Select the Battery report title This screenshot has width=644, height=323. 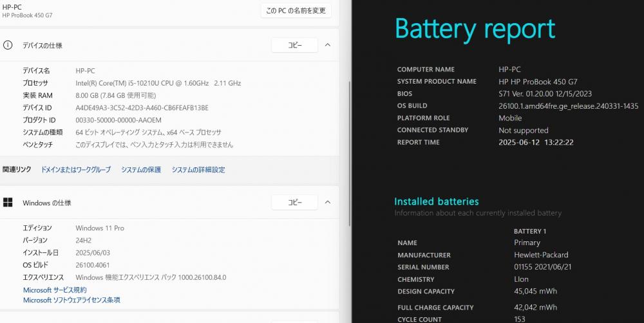475,29
